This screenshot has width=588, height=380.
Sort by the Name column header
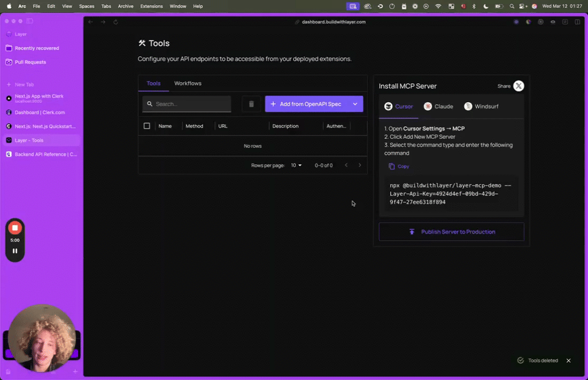click(x=165, y=126)
